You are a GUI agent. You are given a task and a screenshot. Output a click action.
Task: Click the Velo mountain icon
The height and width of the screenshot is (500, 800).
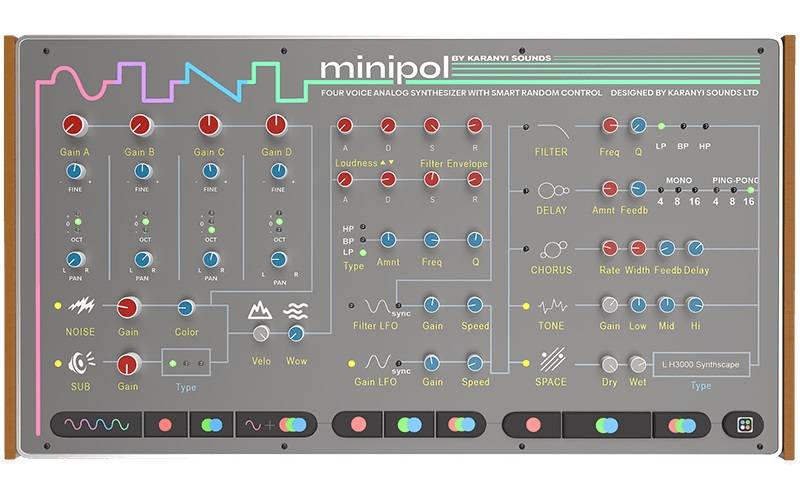point(260,310)
